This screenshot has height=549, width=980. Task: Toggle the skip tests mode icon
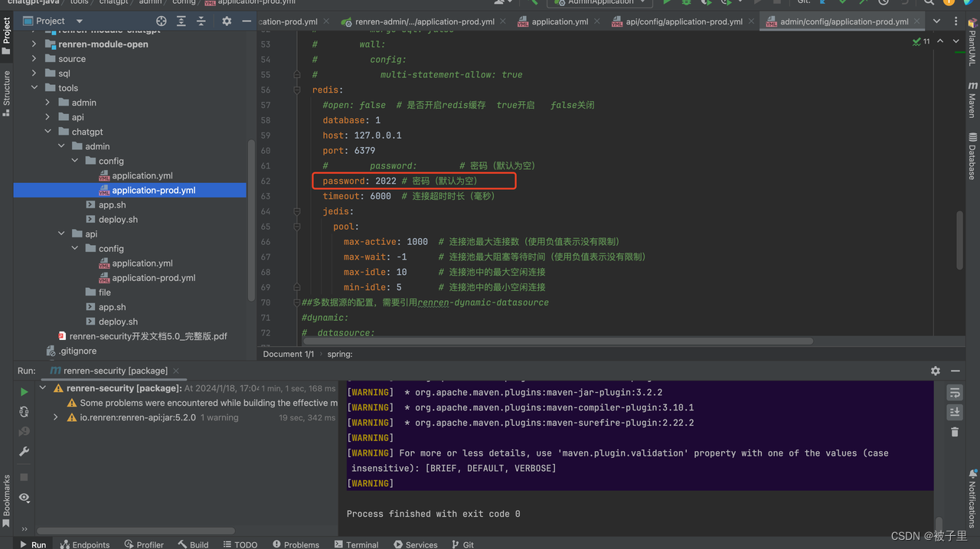(24, 432)
